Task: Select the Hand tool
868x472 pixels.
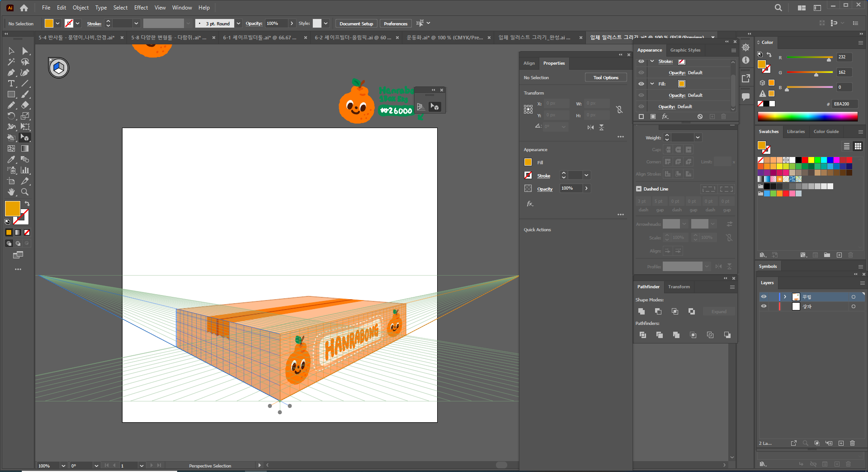Action: 11,192
